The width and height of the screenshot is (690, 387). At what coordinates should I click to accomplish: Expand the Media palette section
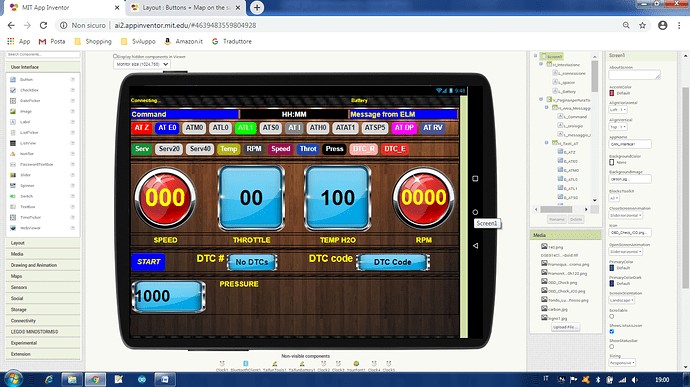[x=43, y=254]
